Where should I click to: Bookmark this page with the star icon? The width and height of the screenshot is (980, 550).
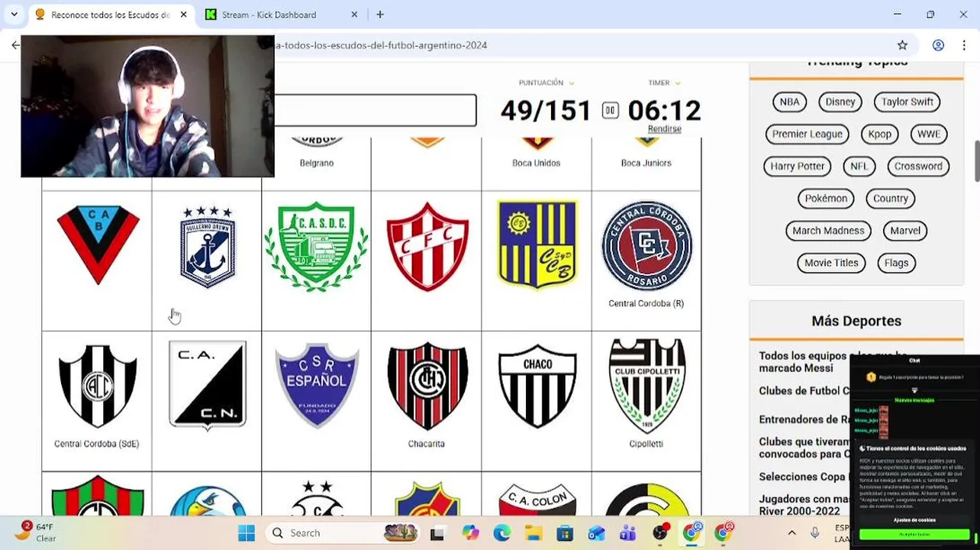point(902,45)
